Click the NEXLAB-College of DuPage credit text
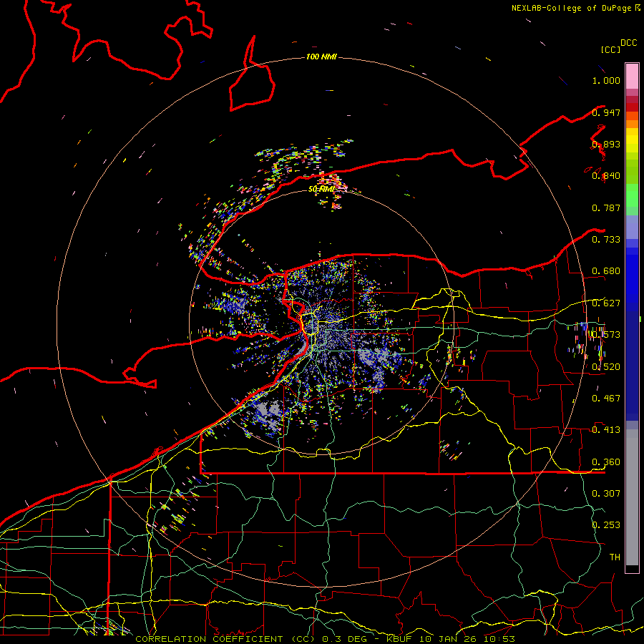This screenshot has width=644, height=644. [x=572, y=8]
